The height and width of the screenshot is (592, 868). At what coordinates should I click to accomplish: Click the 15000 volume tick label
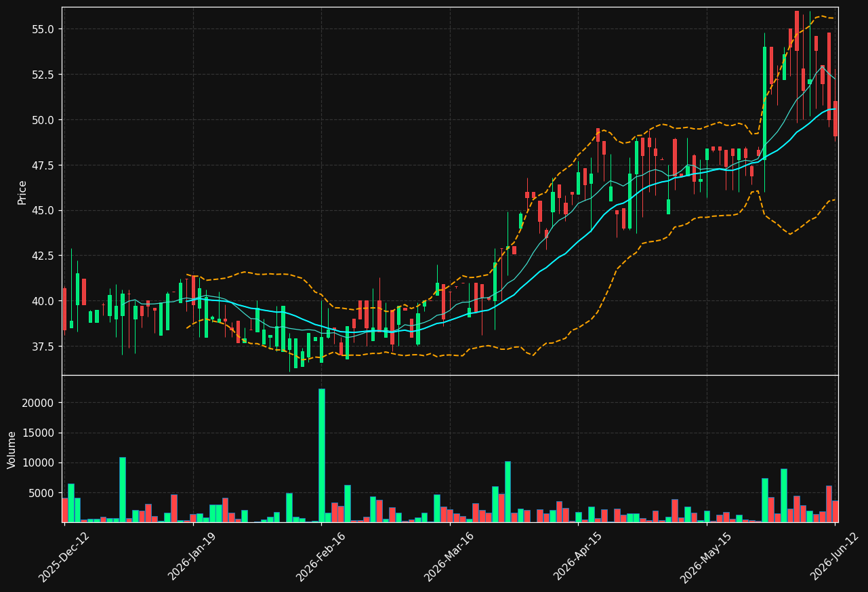[39, 433]
